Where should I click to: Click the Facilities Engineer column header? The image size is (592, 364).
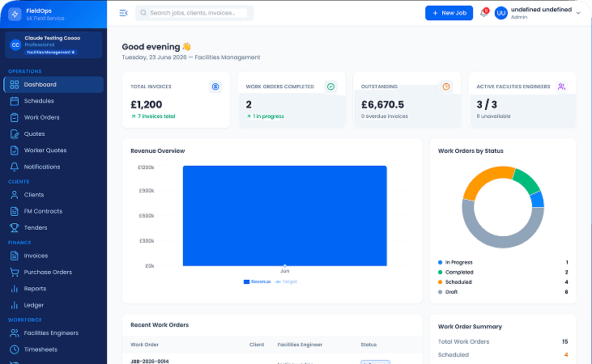(x=300, y=345)
